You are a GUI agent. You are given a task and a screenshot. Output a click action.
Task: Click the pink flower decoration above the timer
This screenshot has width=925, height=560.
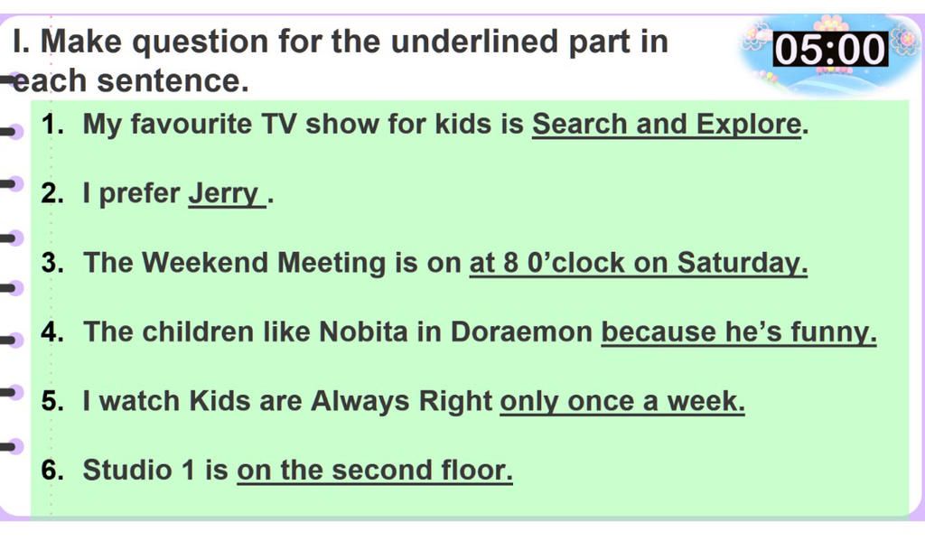click(x=831, y=23)
